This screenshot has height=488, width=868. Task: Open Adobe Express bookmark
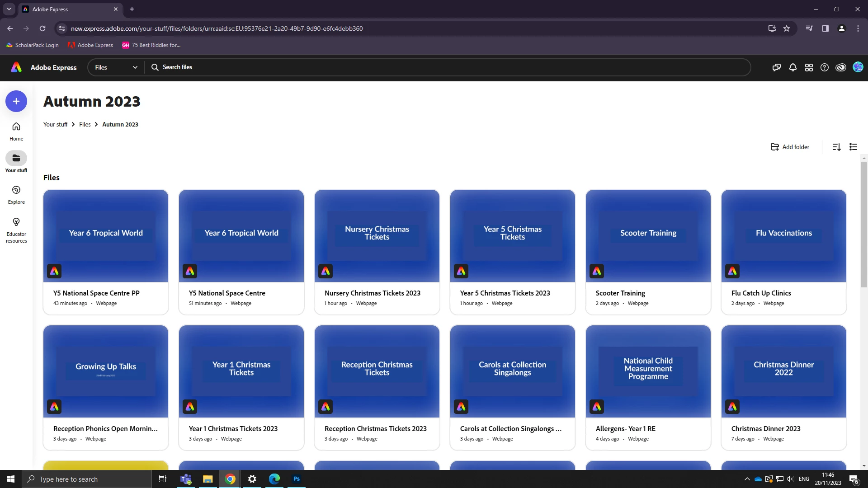click(x=90, y=45)
